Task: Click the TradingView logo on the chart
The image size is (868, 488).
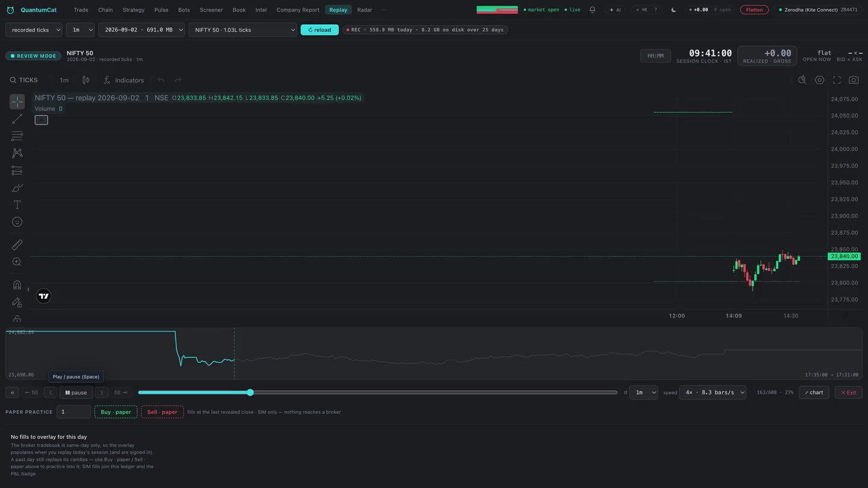Action: click(x=43, y=296)
